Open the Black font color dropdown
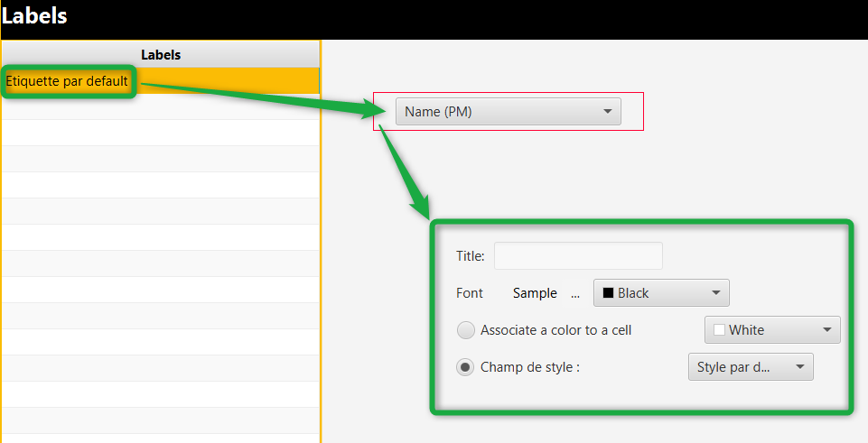The image size is (868, 443). 661,293
